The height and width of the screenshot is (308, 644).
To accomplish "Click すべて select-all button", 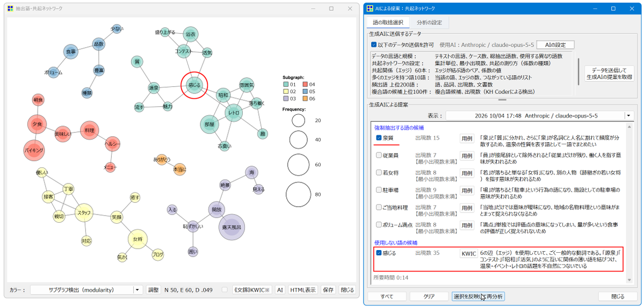I will (x=387, y=297).
